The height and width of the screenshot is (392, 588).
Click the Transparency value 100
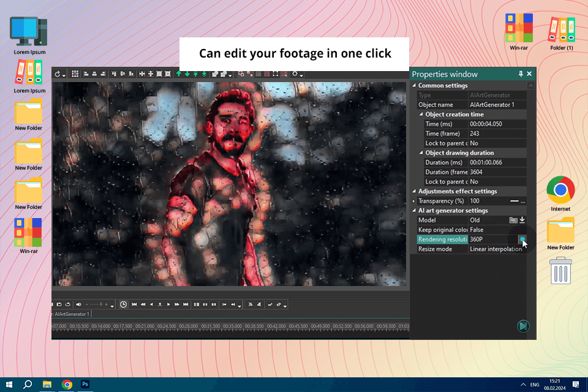pos(475,201)
